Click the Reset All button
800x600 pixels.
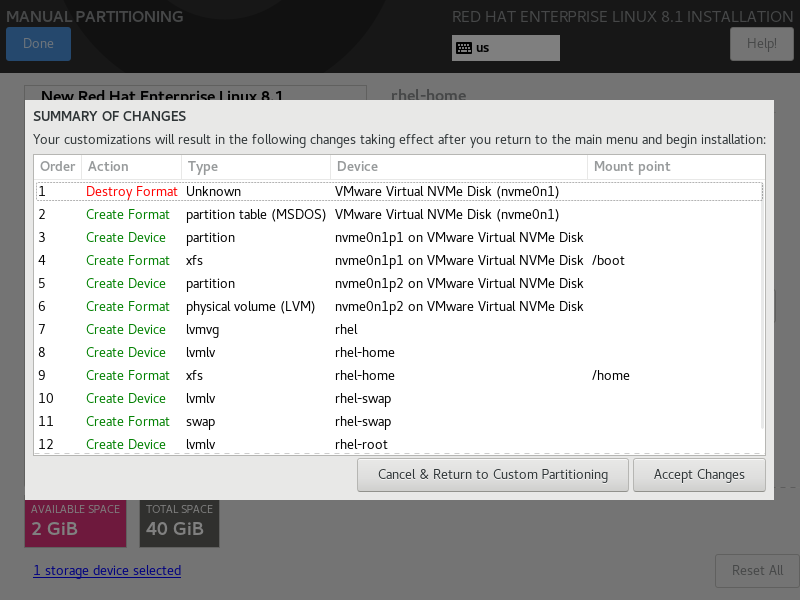point(757,570)
